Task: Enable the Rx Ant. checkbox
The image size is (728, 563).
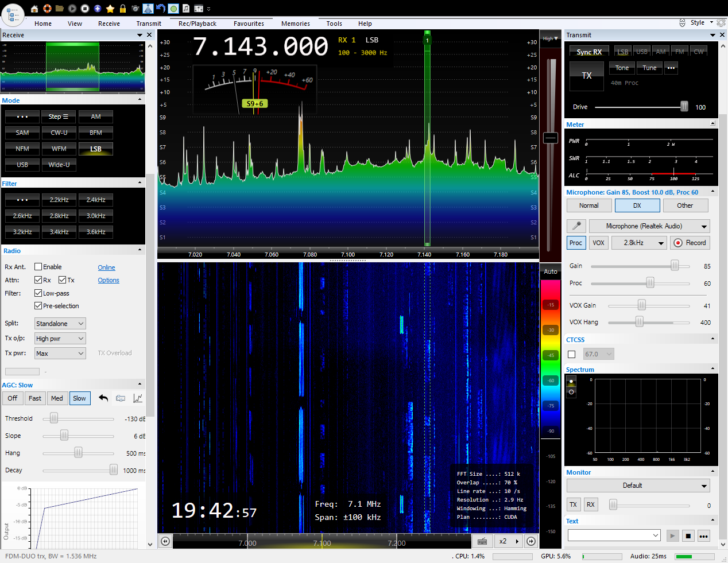Action: 38,267
